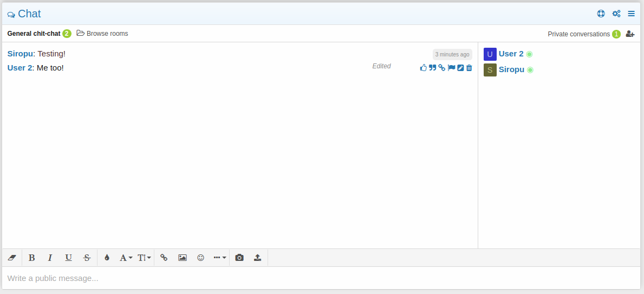
Task: Like the message from User 2
Action: (x=424, y=68)
